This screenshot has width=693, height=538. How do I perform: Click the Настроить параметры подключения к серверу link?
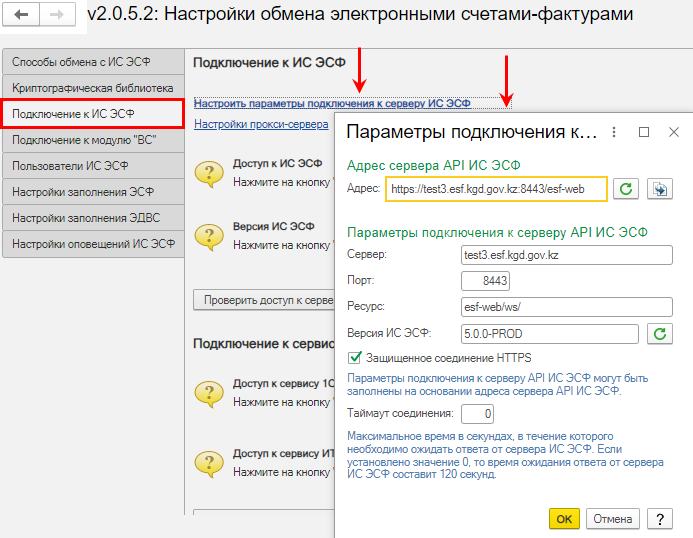pos(332,103)
